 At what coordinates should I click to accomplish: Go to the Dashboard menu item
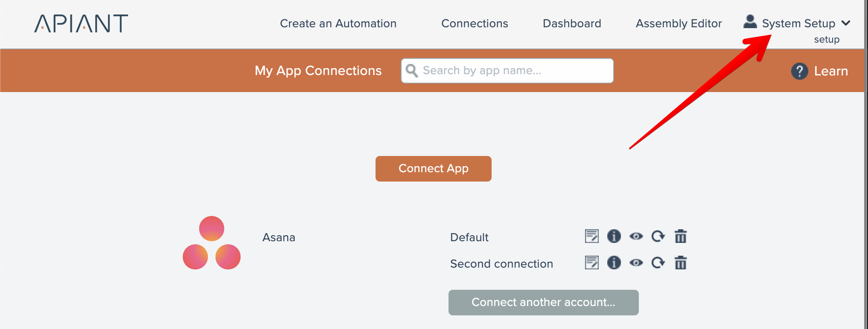(572, 23)
